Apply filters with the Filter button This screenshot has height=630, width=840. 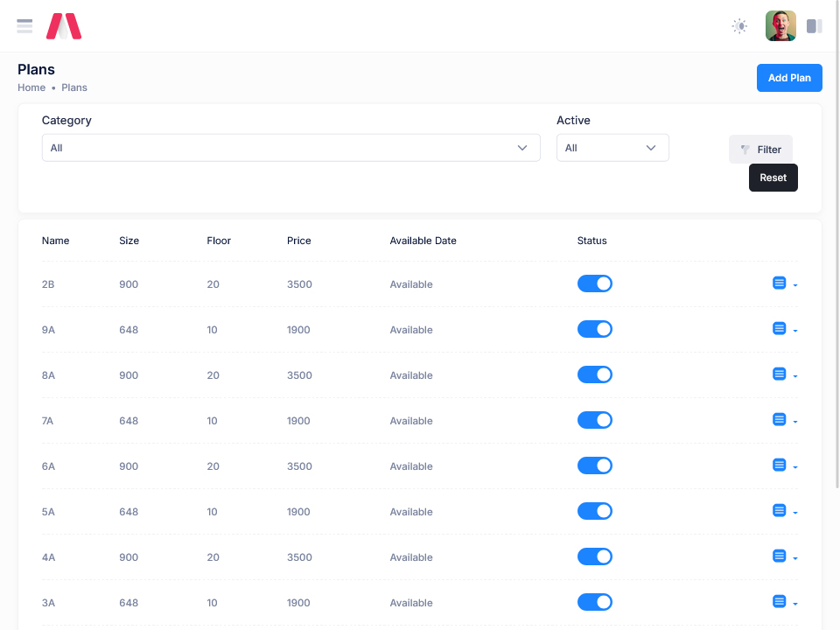[x=760, y=150]
